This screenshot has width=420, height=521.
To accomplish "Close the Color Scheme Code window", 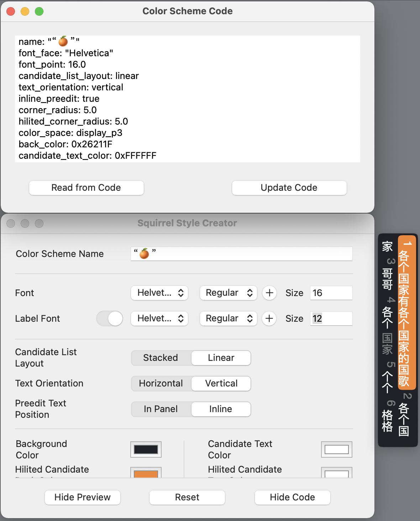I will pos(11,11).
